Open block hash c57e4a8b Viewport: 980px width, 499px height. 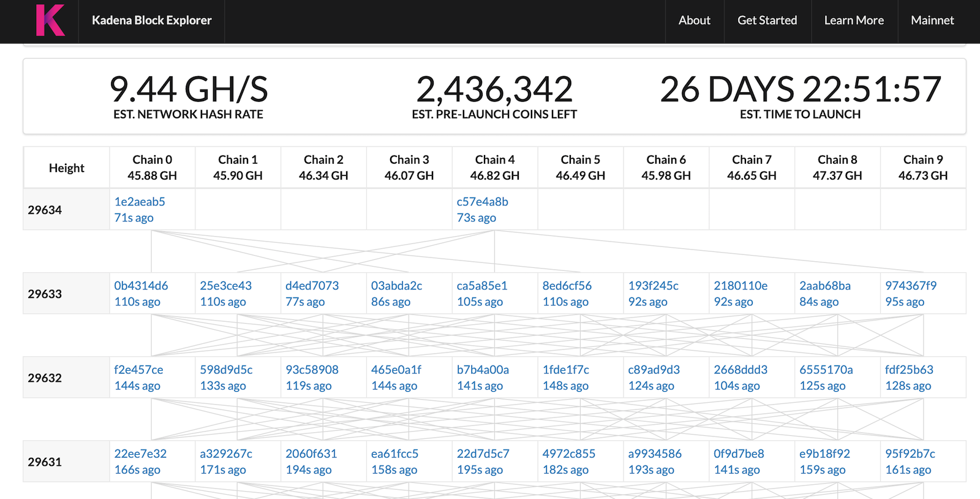483,202
